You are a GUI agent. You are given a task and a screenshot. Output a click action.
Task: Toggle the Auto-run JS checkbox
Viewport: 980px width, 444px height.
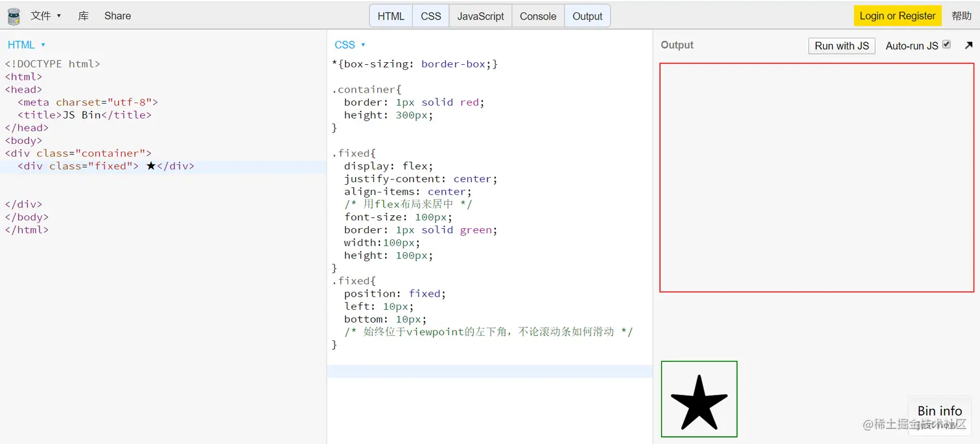pyautogui.click(x=946, y=45)
